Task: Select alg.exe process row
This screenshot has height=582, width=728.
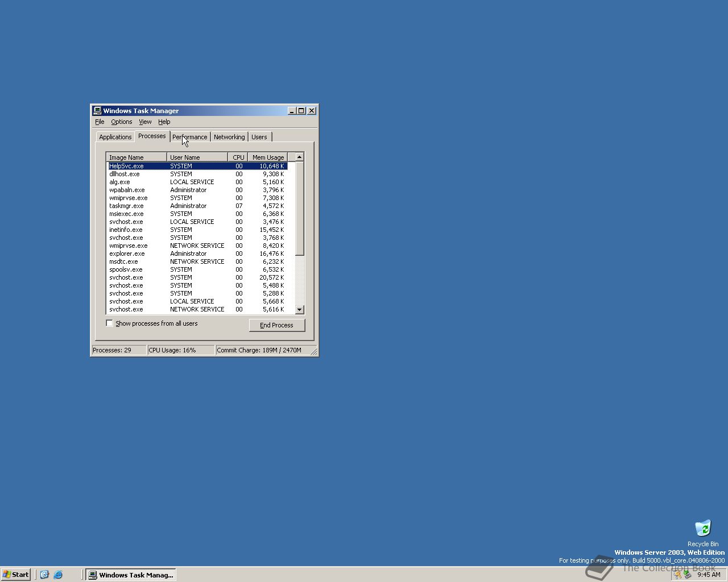Action: pos(198,182)
